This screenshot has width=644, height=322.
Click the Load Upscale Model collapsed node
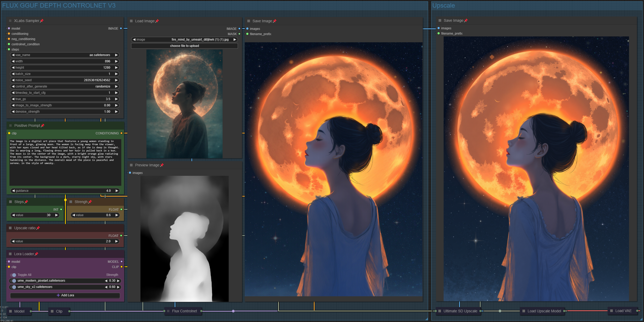[x=544, y=311]
